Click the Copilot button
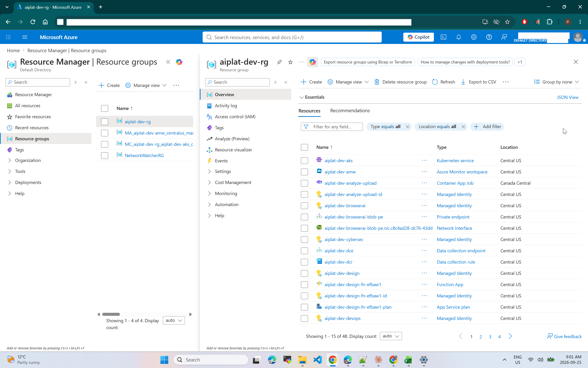The image size is (588, 368). point(418,37)
